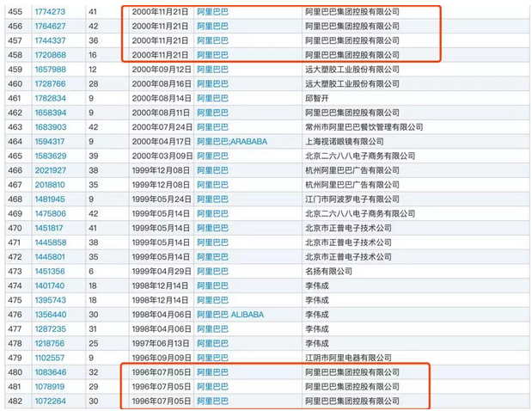Open registration number 1078919 link
This screenshot has height=411, width=532.
click(x=50, y=387)
